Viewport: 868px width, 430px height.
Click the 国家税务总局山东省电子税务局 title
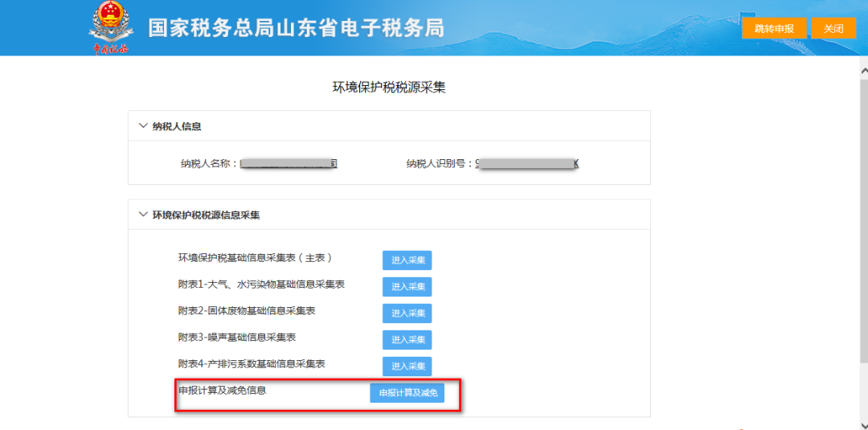click(x=296, y=28)
